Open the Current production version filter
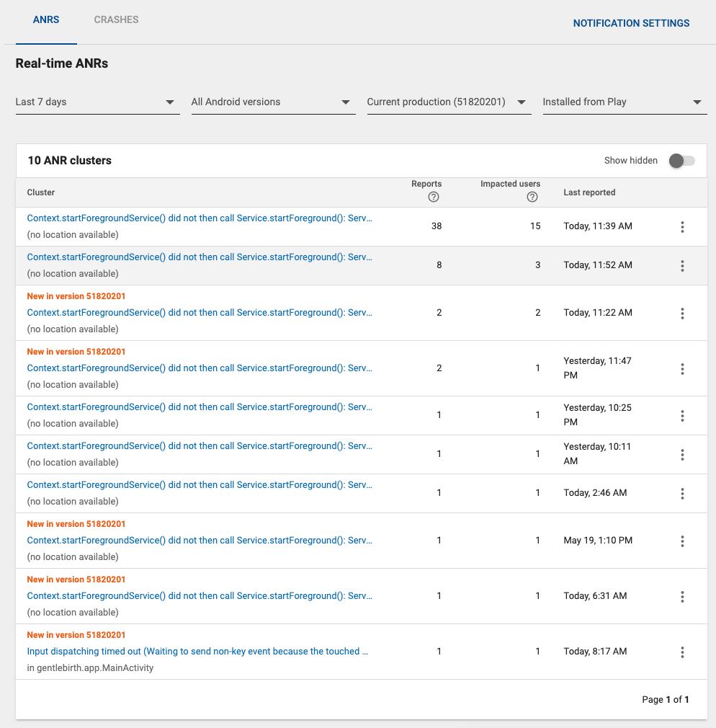The image size is (716, 728). coord(449,102)
